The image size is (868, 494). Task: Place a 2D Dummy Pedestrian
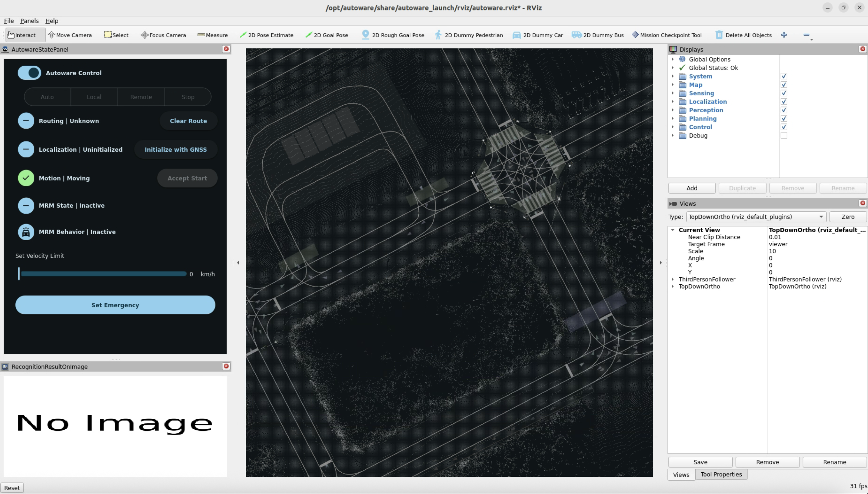coord(469,35)
